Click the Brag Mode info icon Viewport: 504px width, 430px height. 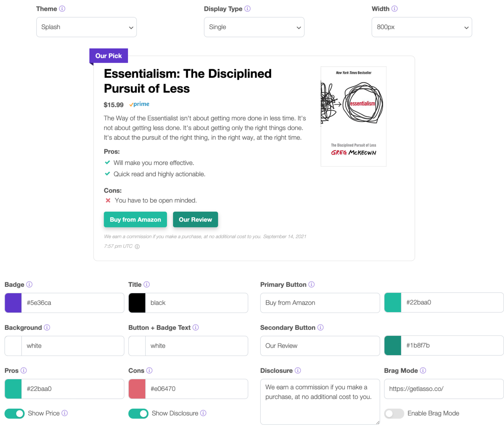[423, 370]
